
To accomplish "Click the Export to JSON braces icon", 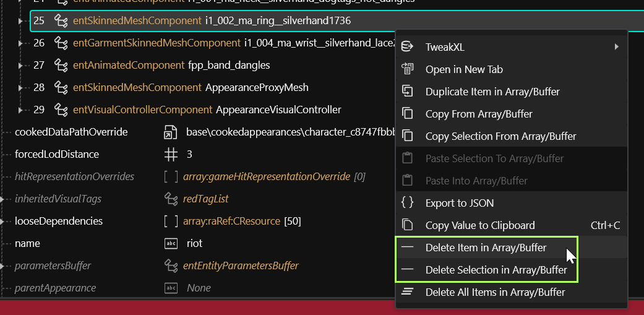I will click(407, 202).
